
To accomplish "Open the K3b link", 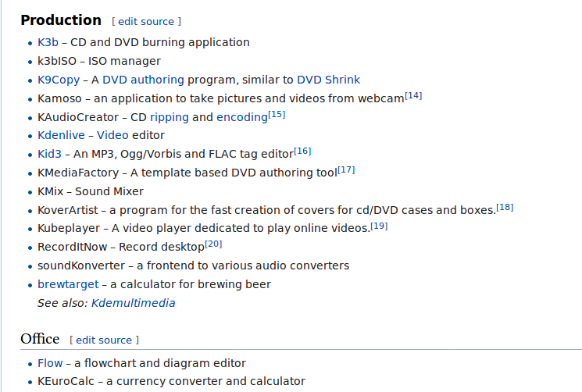I will (x=48, y=42).
